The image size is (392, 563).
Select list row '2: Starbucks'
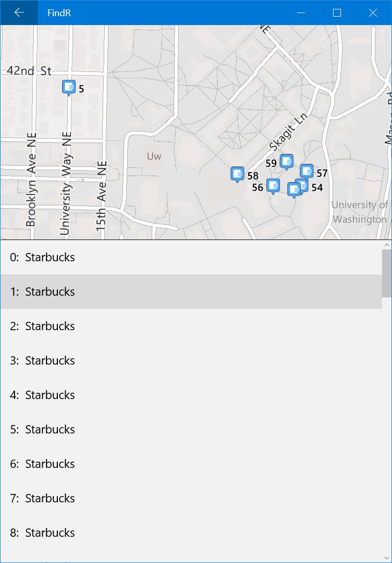(x=191, y=327)
